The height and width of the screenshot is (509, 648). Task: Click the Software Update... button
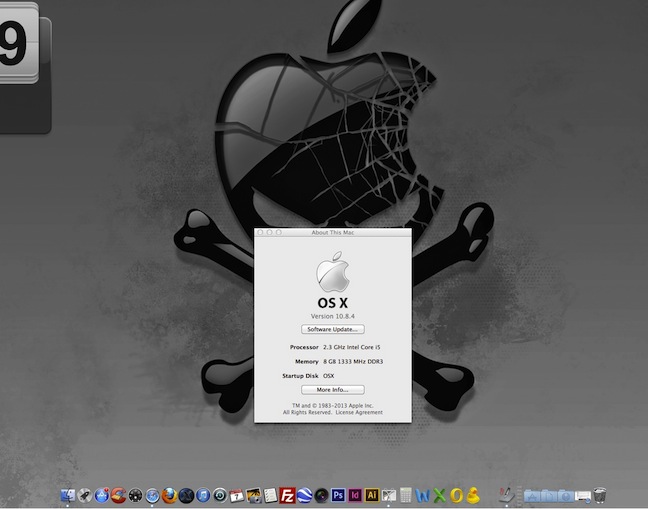(333, 329)
